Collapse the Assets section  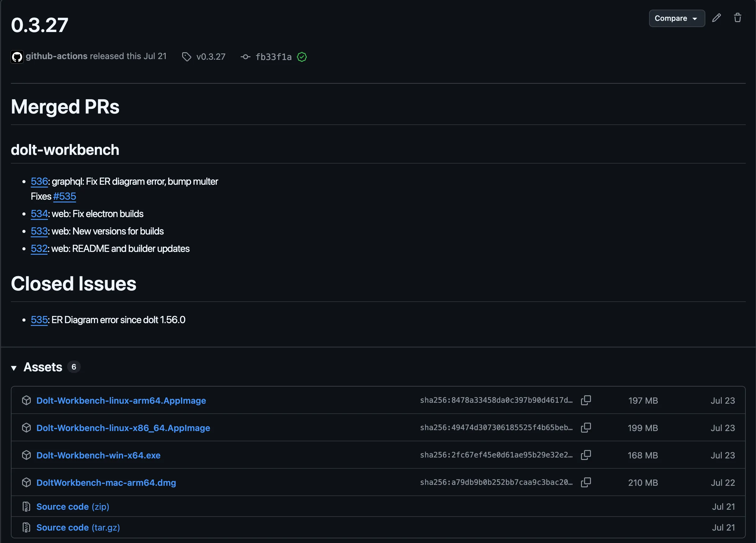[14, 368]
